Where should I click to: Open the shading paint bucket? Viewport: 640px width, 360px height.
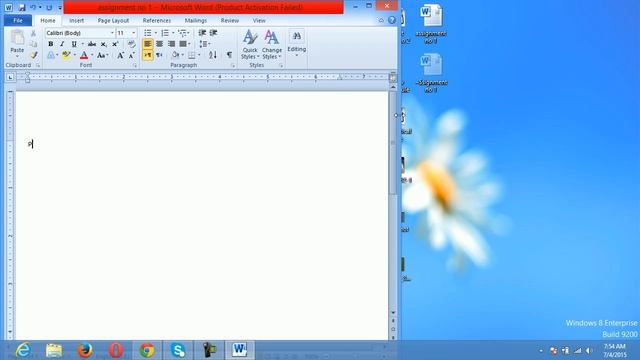click(176, 55)
